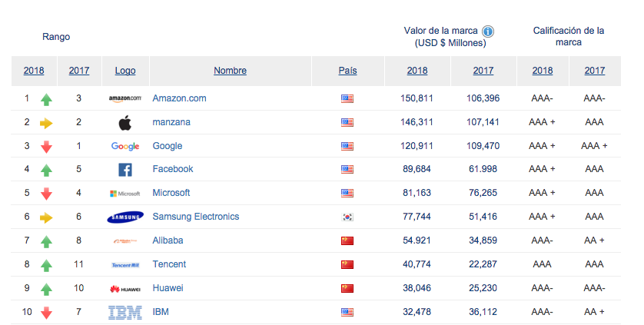
Task: Click the 76,265 value in Microsoft row
Action: click(483, 193)
